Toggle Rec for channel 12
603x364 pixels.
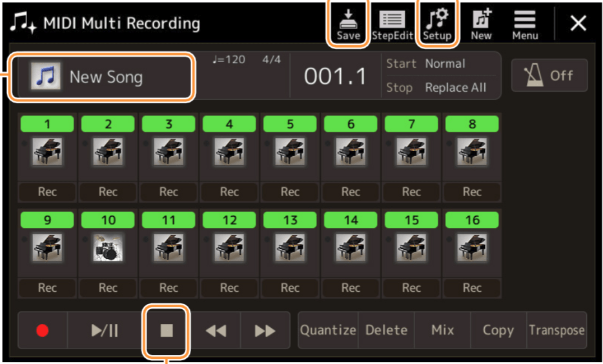pyautogui.click(x=229, y=288)
